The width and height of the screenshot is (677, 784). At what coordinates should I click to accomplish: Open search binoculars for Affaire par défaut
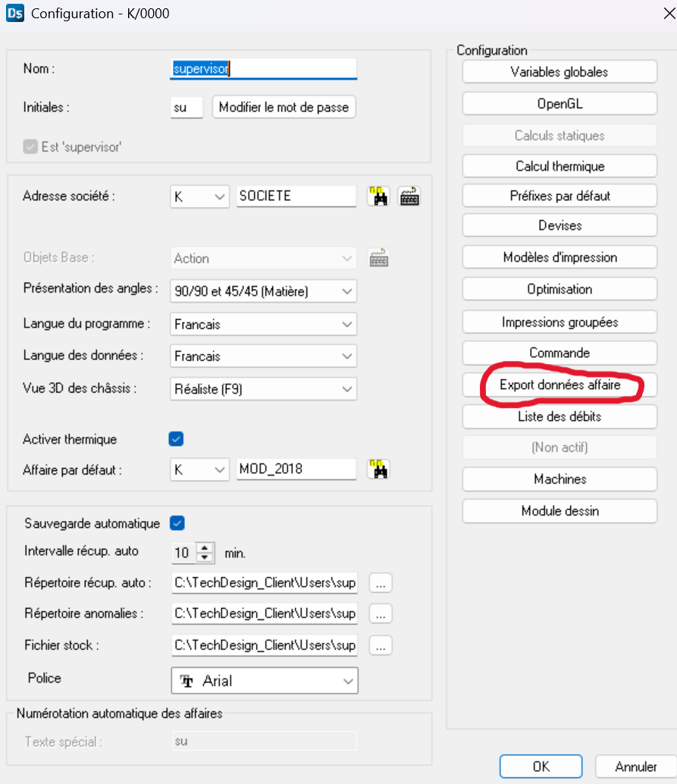(378, 469)
